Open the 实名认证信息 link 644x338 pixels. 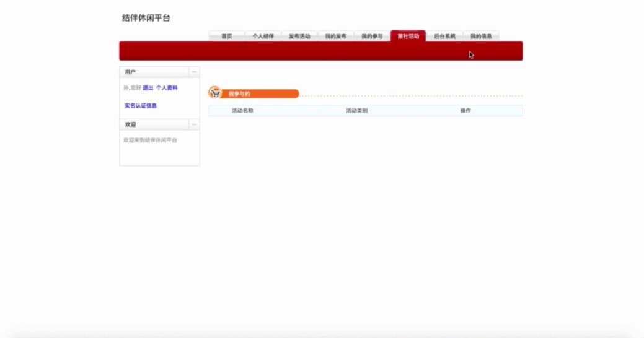point(141,106)
